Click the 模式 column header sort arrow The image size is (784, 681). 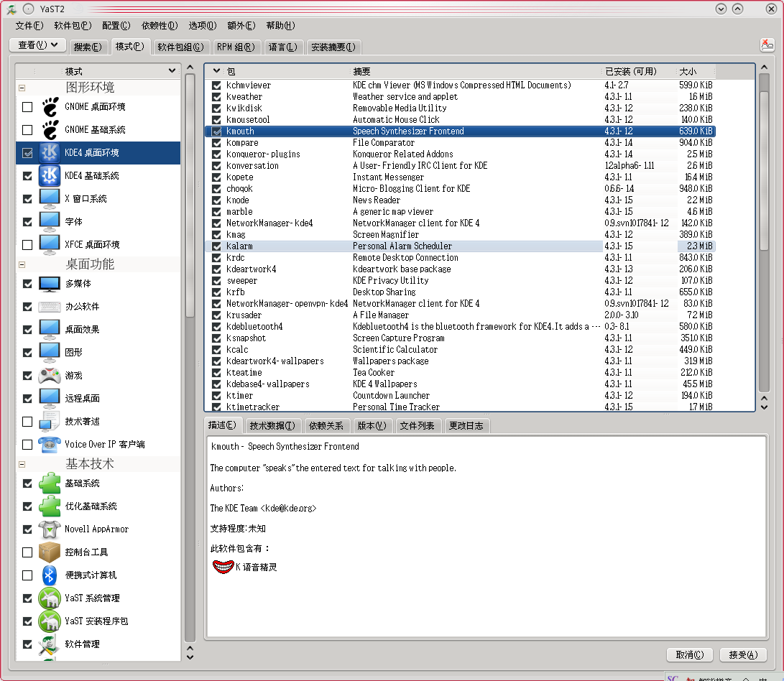point(172,71)
